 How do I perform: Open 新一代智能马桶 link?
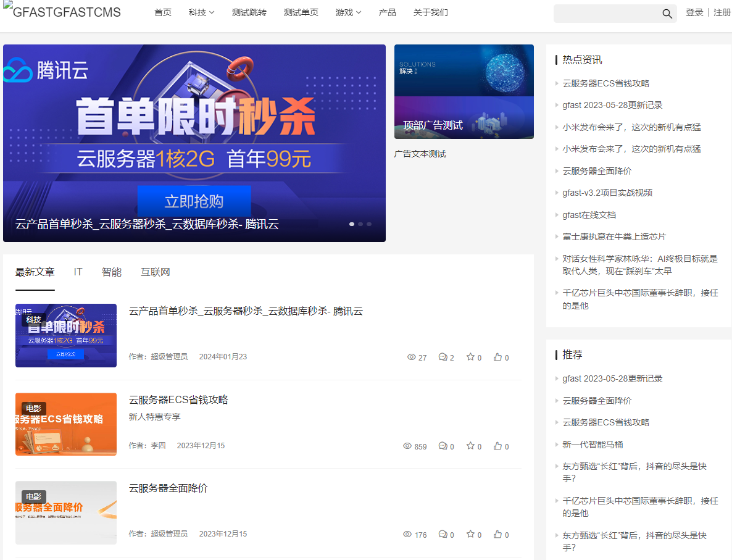[x=593, y=445]
